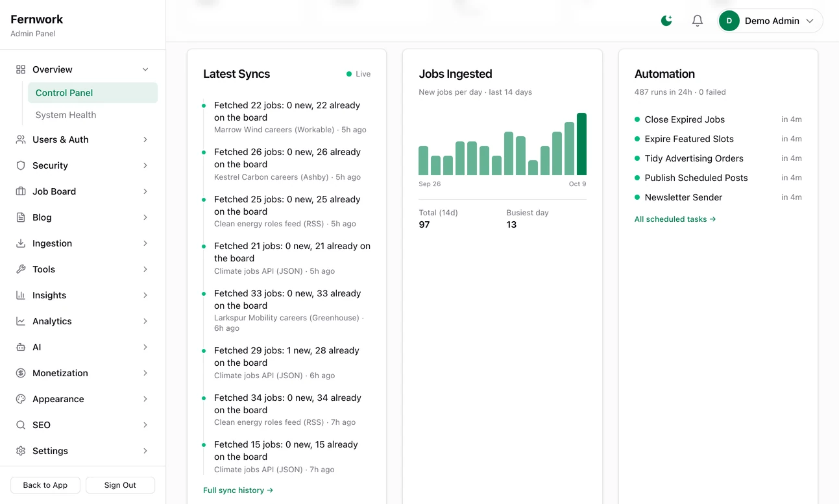Click the Live status indicator
The height and width of the screenshot is (504, 839).
pos(358,74)
